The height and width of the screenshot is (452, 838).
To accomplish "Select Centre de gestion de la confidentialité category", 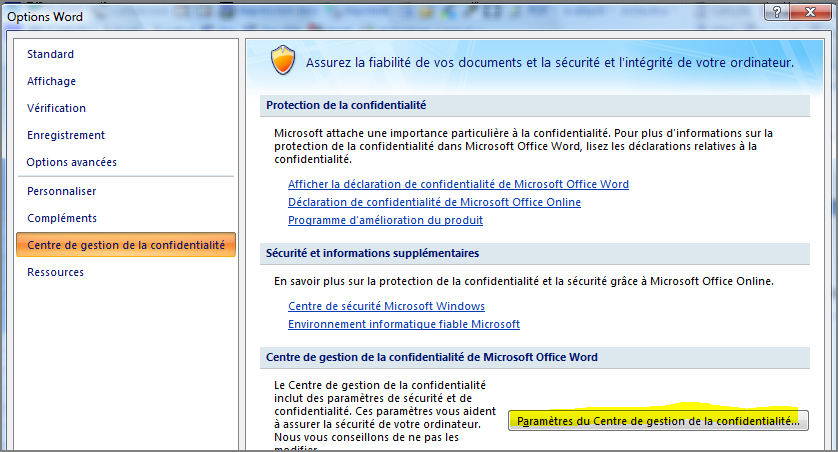I will (126, 245).
